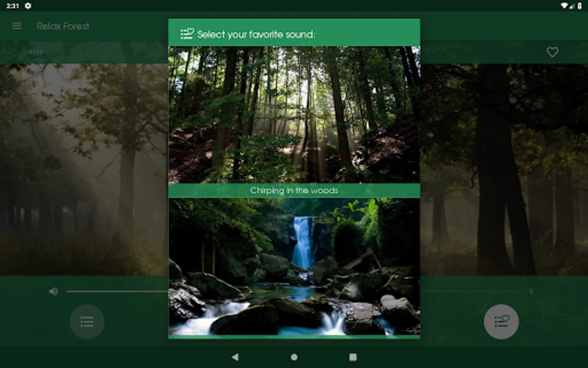Click the favorites icon in dialog header
The width and height of the screenshot is (588, 368).
187,34
